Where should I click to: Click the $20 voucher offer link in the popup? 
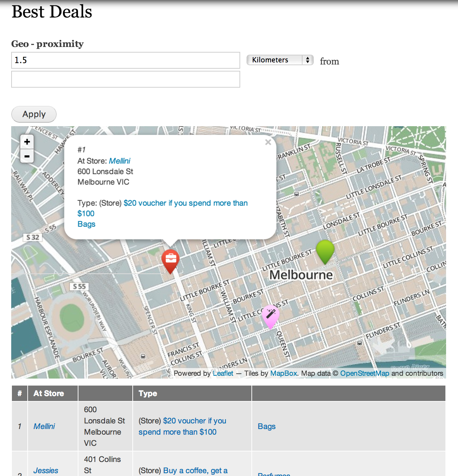186,203
